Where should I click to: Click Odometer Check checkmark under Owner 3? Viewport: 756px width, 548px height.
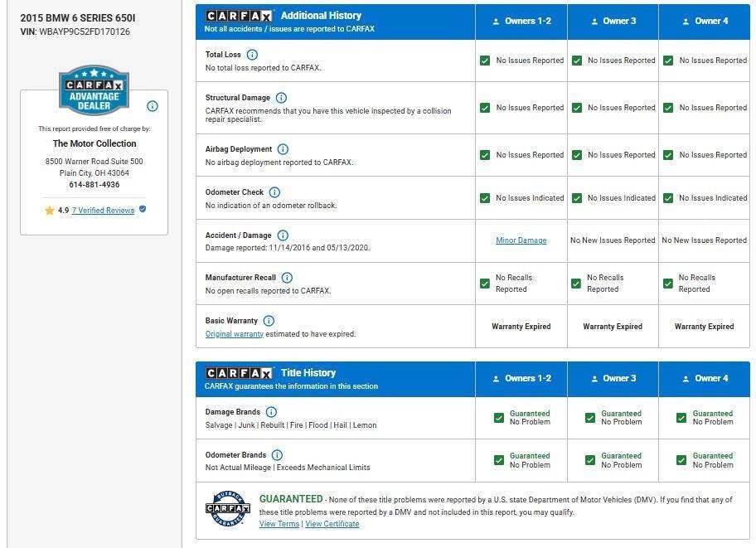point(577,198)
